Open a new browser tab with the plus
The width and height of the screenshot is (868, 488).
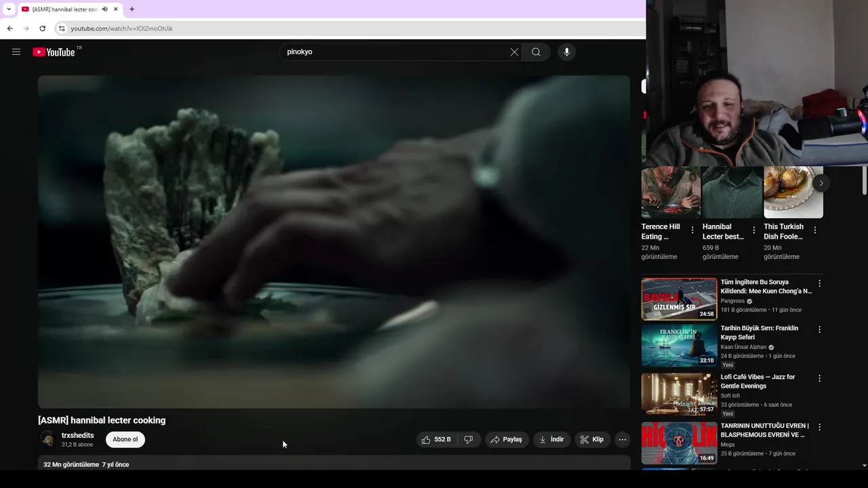click(132, 9)
